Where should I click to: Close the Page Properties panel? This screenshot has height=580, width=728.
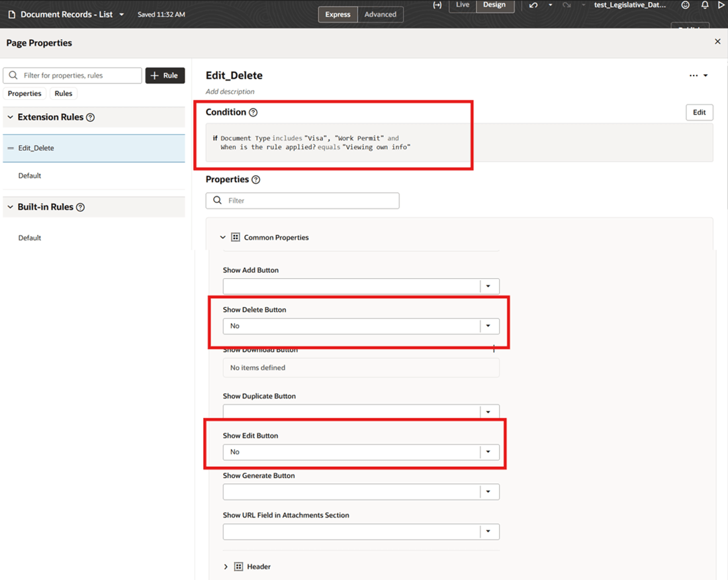point(717,41)
